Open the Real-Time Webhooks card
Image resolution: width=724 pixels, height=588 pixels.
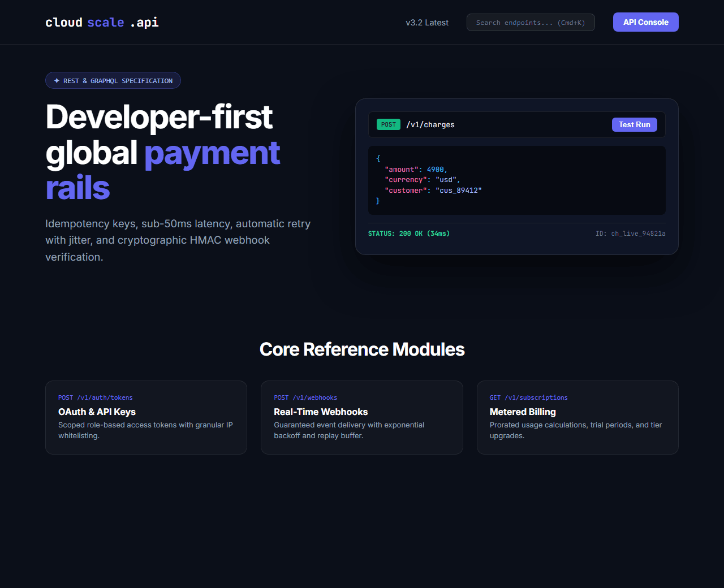pyautogui.click(x=362, y=417)
